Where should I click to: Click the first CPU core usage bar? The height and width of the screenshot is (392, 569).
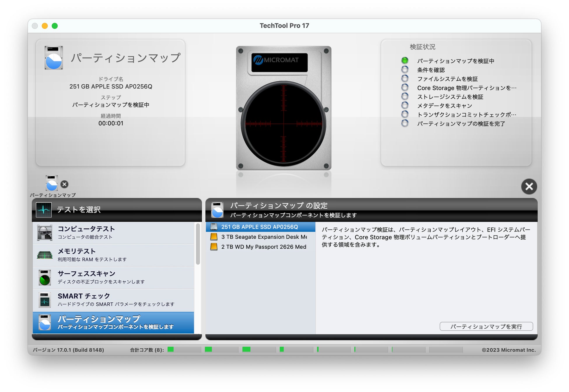point(184,349)
